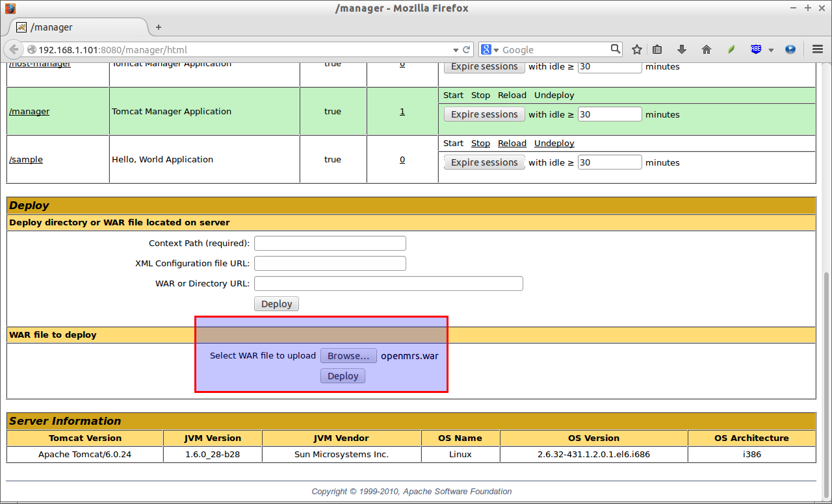Click the blue ABE shield icon
The height and width of the screenshot is (504, 832).
(x=755, y=49)
